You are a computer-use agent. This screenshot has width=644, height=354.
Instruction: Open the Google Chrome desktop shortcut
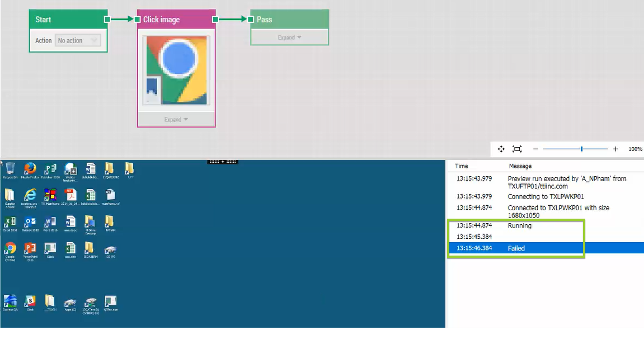[x=10, y=251]
